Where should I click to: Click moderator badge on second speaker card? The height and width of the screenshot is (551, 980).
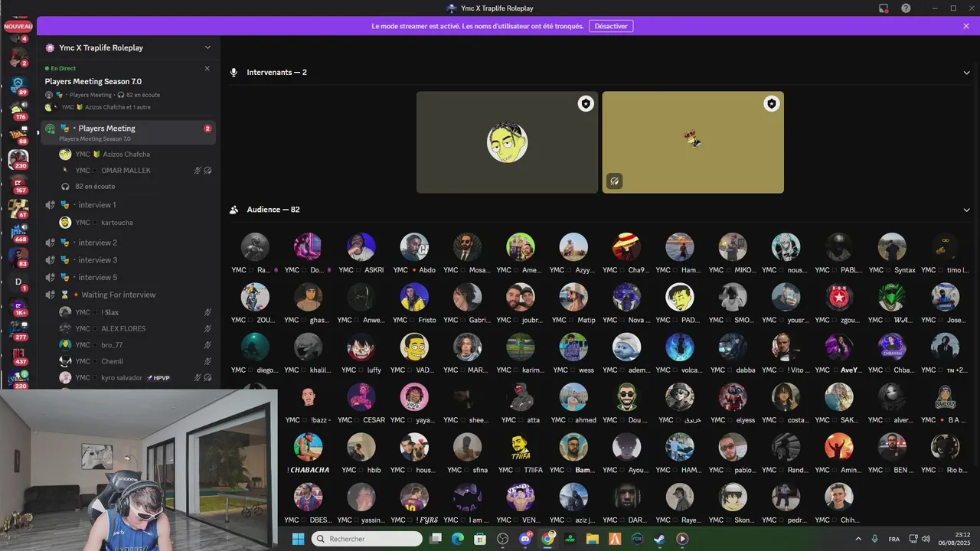point(772,103)
